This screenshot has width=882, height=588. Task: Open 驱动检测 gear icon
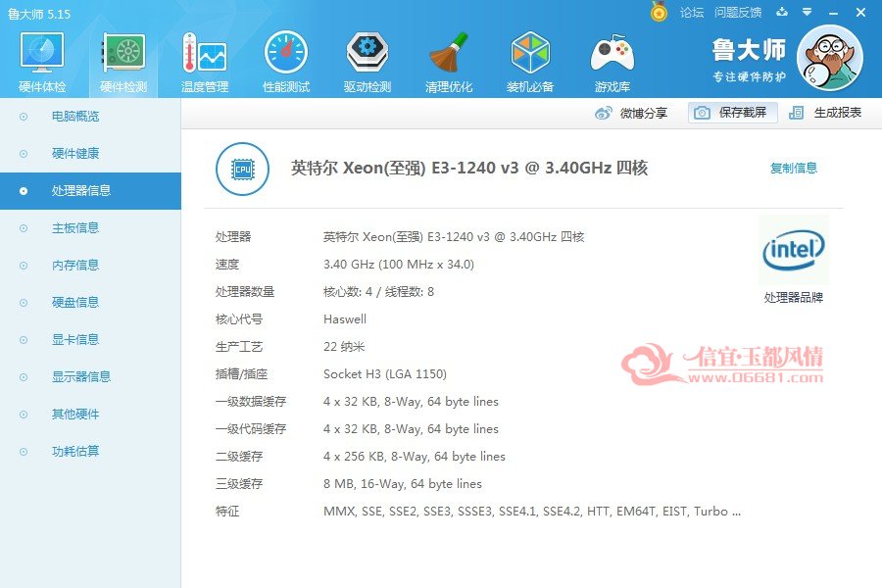[367, 52]
